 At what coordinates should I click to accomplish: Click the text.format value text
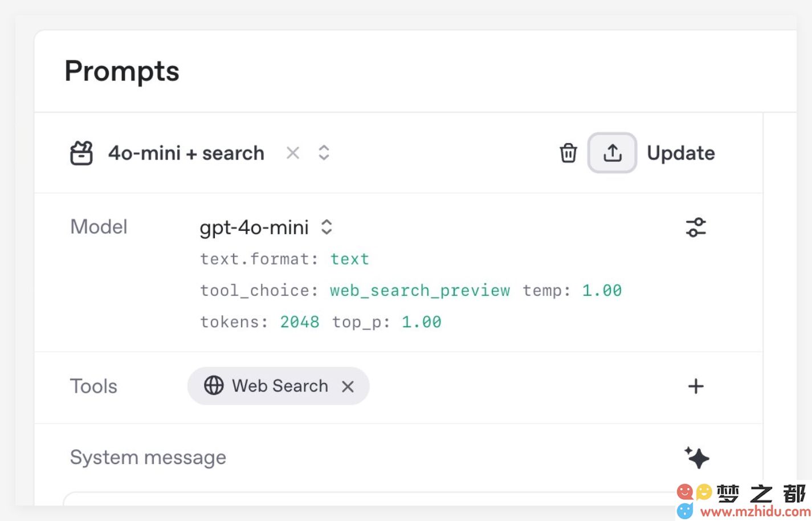[349, 259]
